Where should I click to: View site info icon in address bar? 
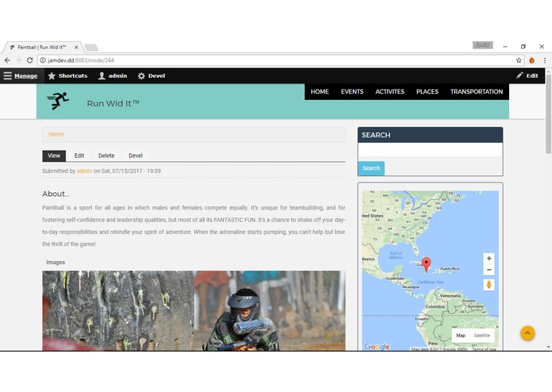click(43, 60)
